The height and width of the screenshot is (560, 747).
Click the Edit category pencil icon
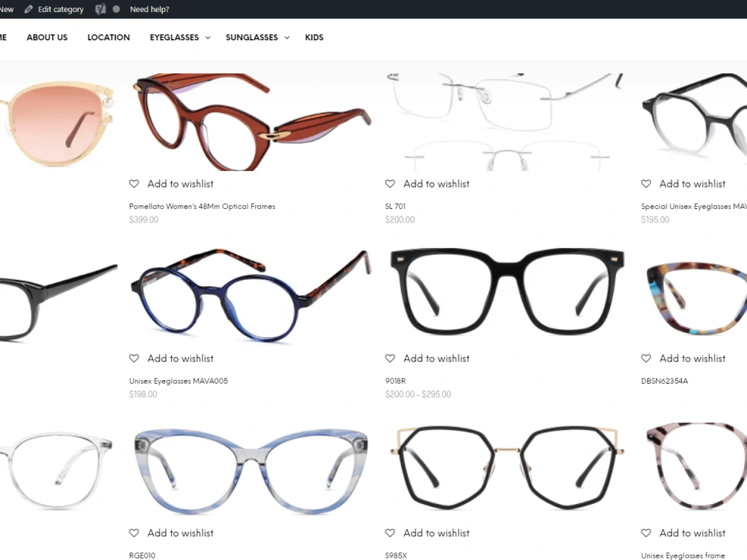click(28, 9)
